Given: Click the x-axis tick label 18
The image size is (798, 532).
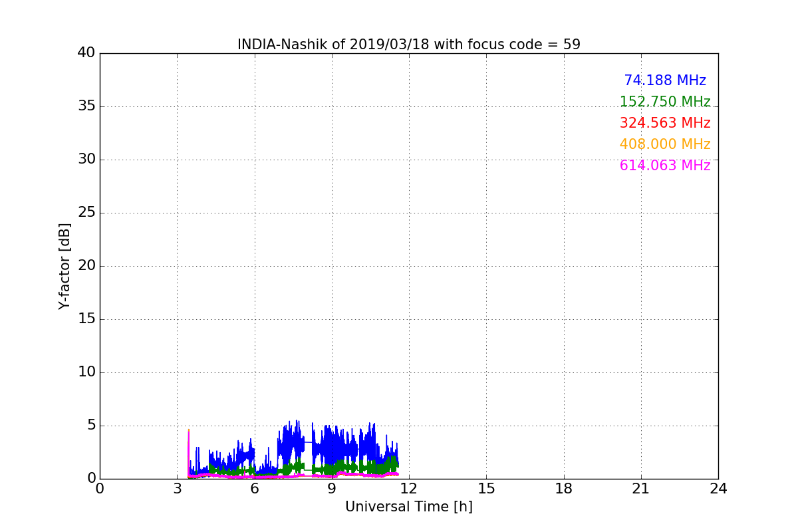Looking at the screenshot, I should click(x=564, y=489).
